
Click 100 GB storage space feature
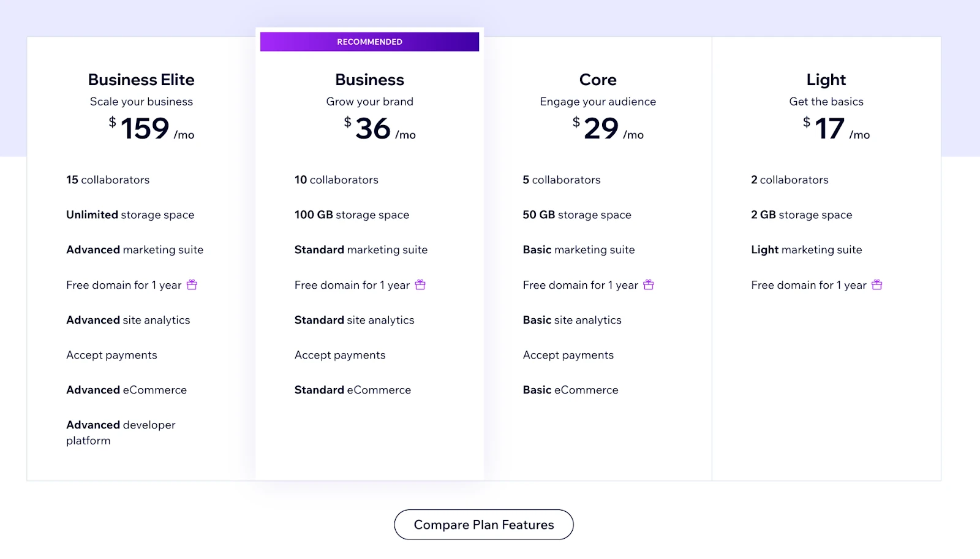(352, 215)
